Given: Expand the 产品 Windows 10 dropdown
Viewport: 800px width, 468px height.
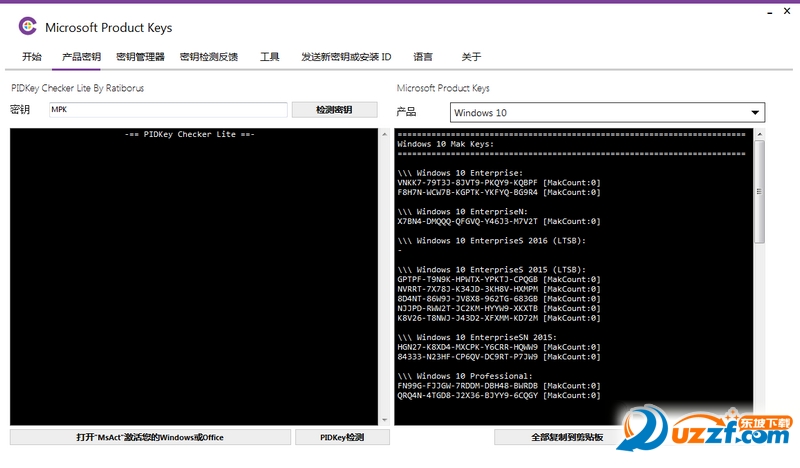Looking at the screenshot, I should 607,113.
